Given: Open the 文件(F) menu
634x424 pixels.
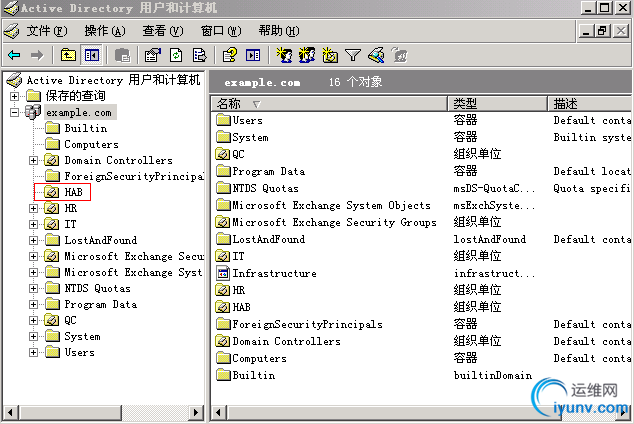Looking at the screenshot, I should [x=46, y=31].
